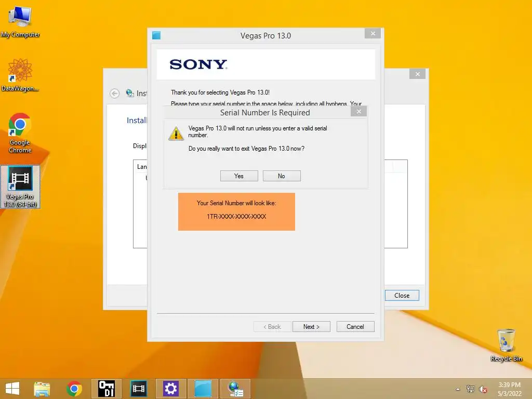Close the Vegas Pro 13.0 window

point(373,33)
